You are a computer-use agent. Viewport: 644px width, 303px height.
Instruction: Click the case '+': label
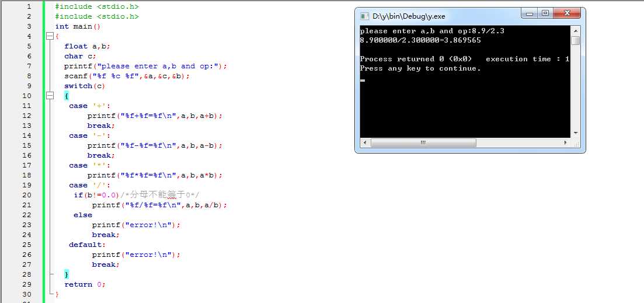click(89, 106)
